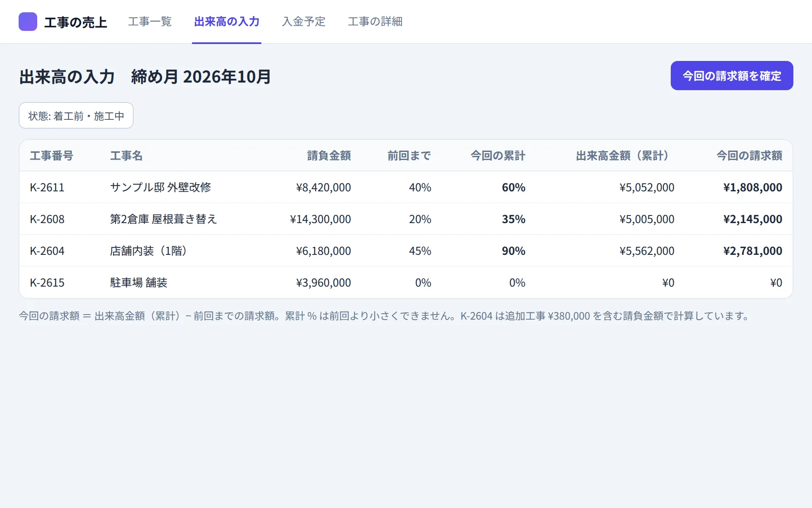Click previous 0% in K-2615 row
This screenshot has width=812, height=508.
pos(423,283)
